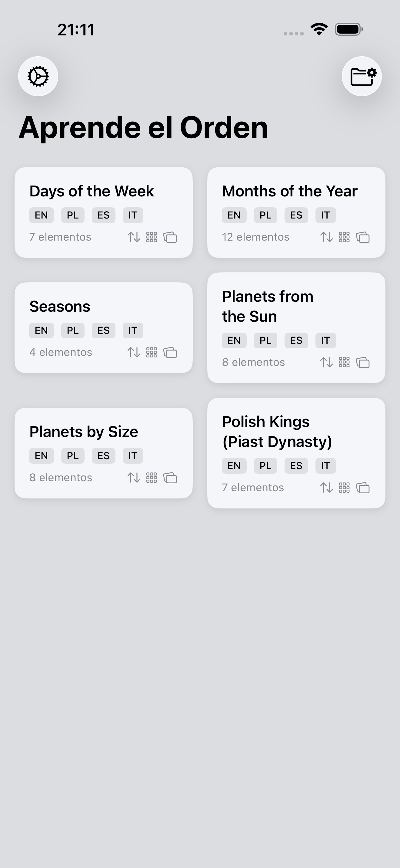This screenshot has height=868, width=400.
Task: Select PL tag on Months of the Year
Action: [265, 215]
